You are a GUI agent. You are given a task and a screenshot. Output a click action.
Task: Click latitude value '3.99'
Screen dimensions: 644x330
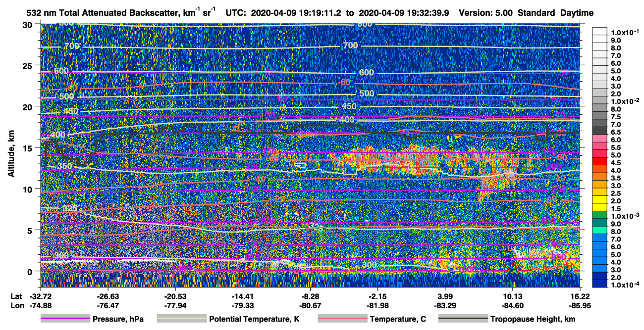(445, 297)
